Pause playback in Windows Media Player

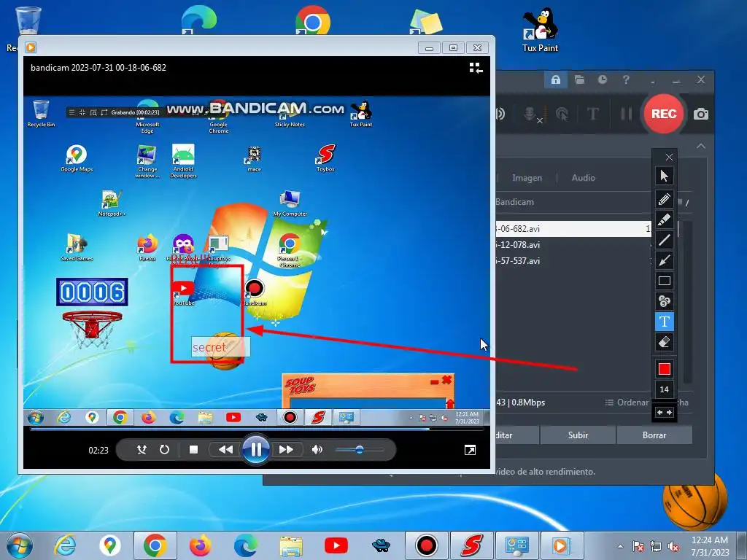coord(256,449)
